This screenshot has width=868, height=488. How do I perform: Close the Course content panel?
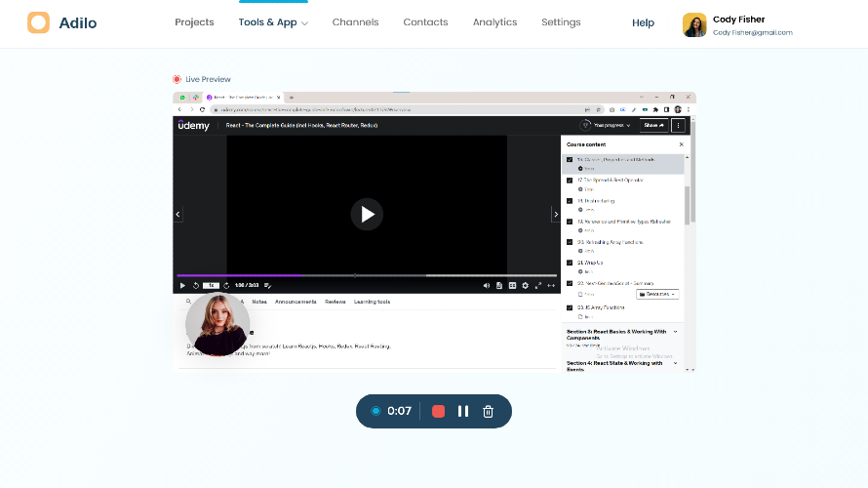pyautogui.click(x=682, y=144)
